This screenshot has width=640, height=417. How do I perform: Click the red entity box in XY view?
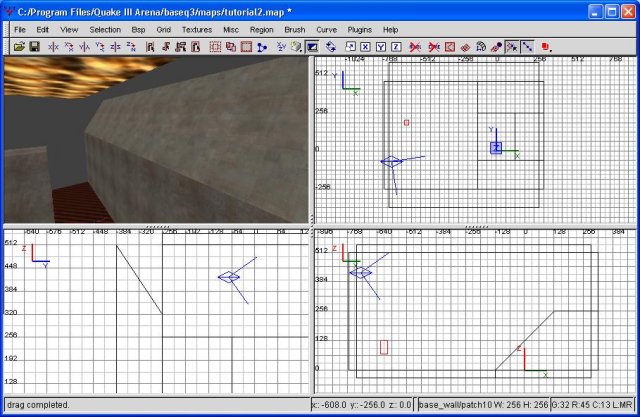(407, 122)
